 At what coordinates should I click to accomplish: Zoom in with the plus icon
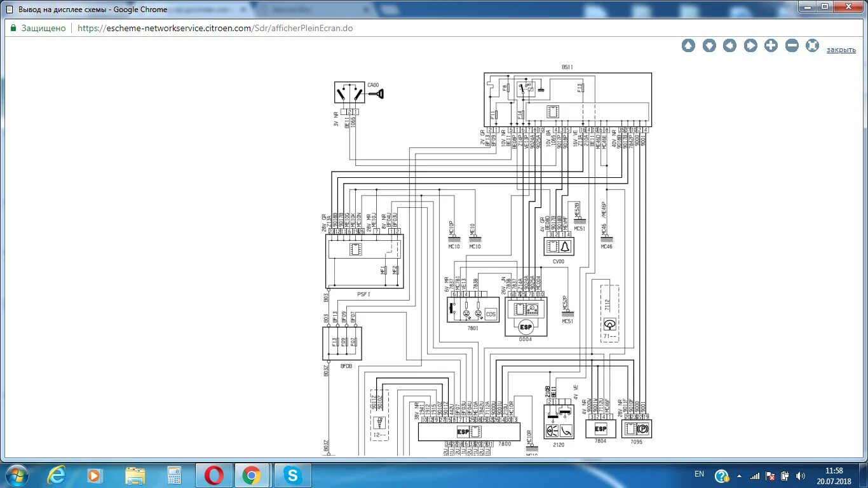[771, 46]
